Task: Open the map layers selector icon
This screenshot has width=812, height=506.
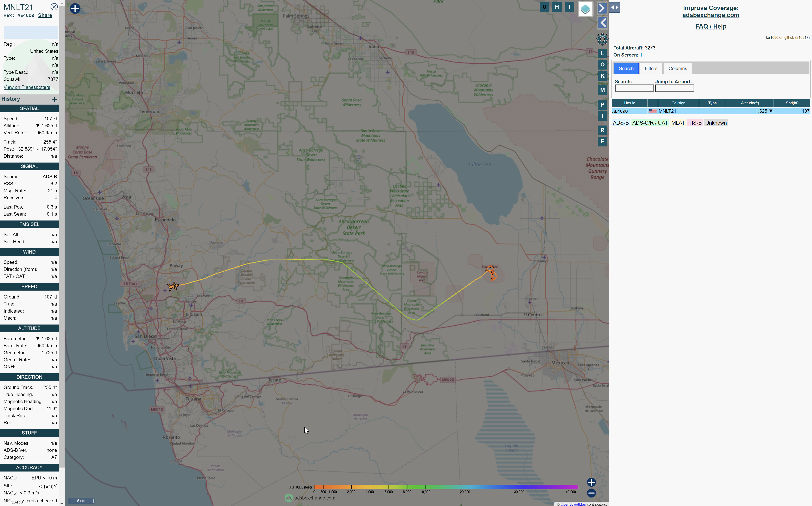Action: tap(585, 9)
